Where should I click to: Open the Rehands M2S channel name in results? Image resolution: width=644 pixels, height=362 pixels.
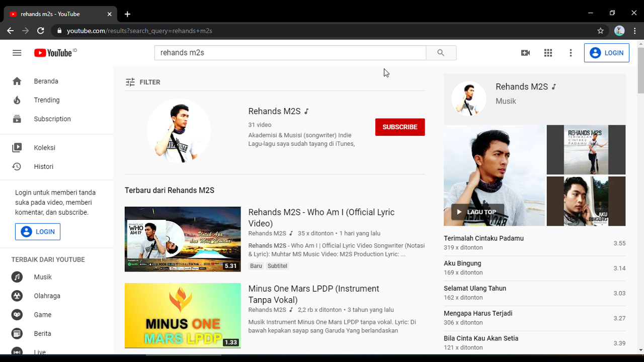[274, 111]
